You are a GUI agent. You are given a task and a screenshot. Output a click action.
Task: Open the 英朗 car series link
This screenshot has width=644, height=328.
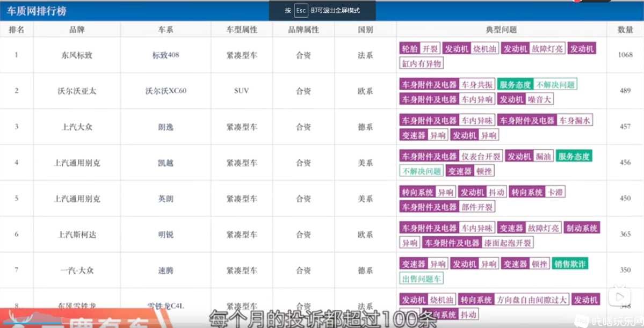tap(165, 199)
